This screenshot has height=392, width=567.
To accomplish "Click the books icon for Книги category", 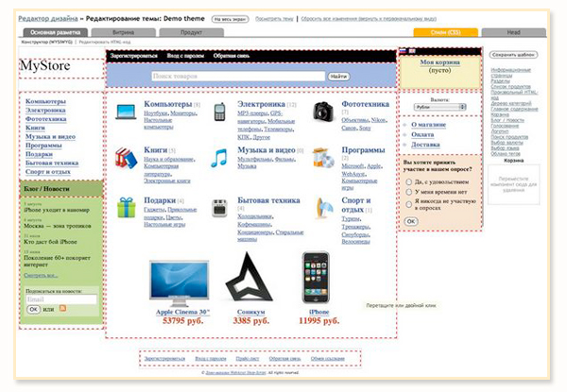I will pyautogui.click(x=126, y=158).
